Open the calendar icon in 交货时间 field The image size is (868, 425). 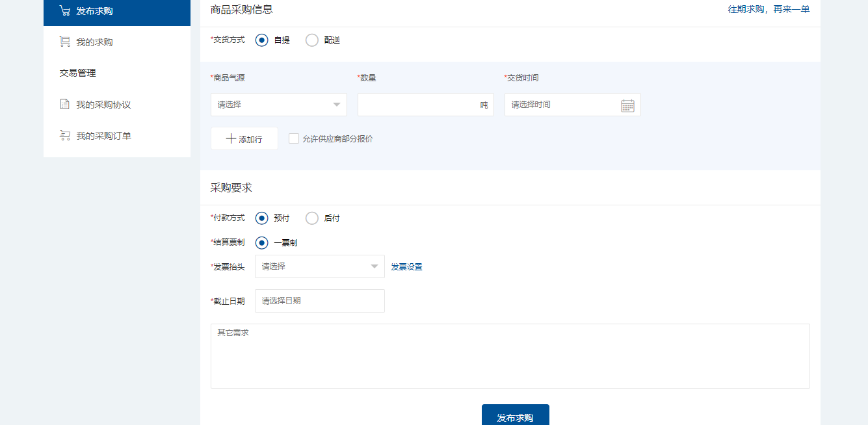627,105
